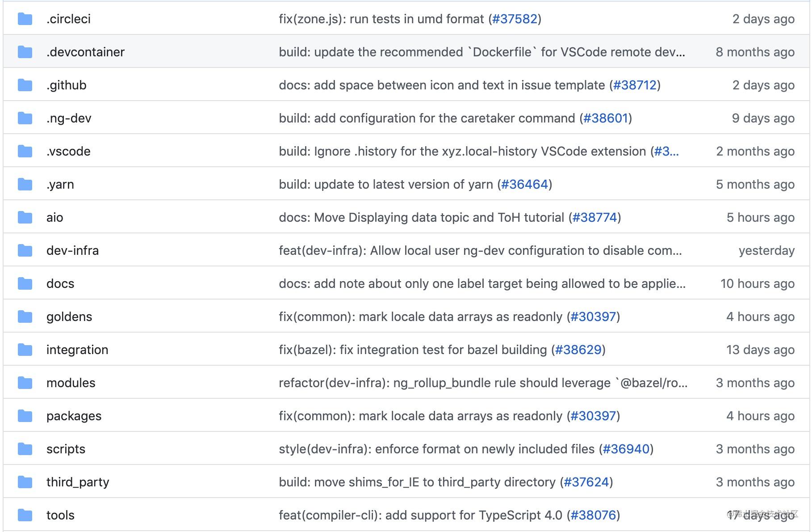Viewport: 812px width, 532px height.
Task: Click the aio folder icon
Action: (25, 217)
